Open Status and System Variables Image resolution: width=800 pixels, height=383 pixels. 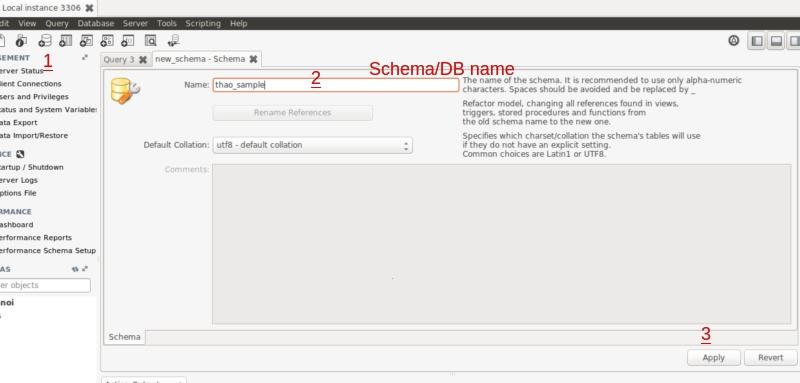(48, 110)
